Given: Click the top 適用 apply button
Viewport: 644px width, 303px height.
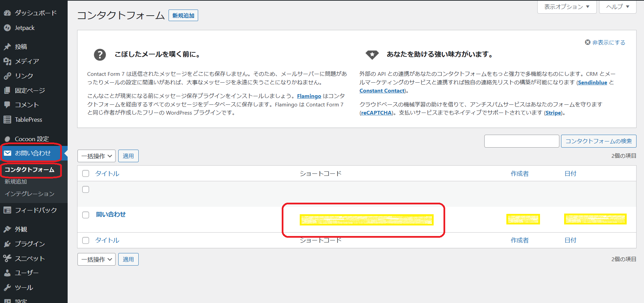Looking at the screenshot, I should pyautogui.click(x=128, y=156).
